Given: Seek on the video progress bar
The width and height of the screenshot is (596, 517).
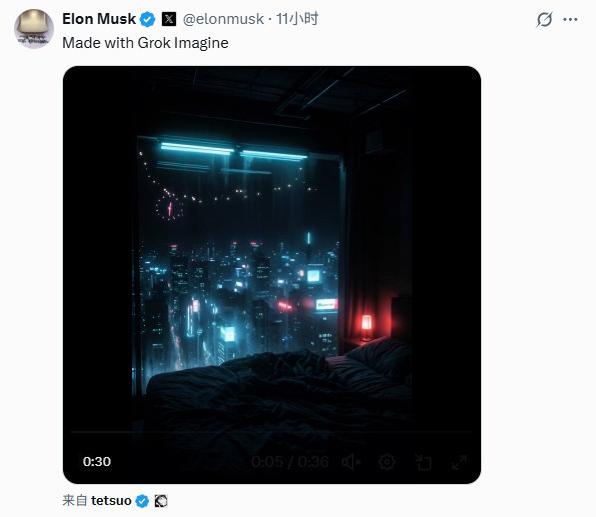Looking at the screenshot, I should pos(272,432).
